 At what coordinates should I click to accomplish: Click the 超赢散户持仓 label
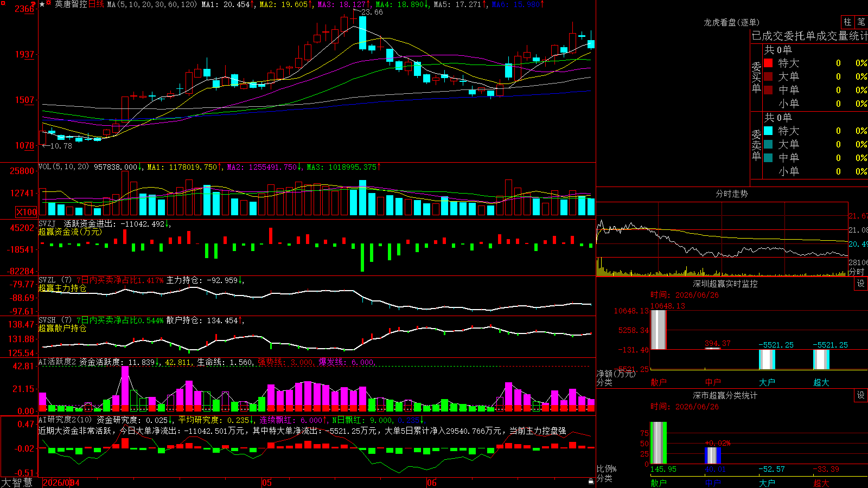[62, 328]
